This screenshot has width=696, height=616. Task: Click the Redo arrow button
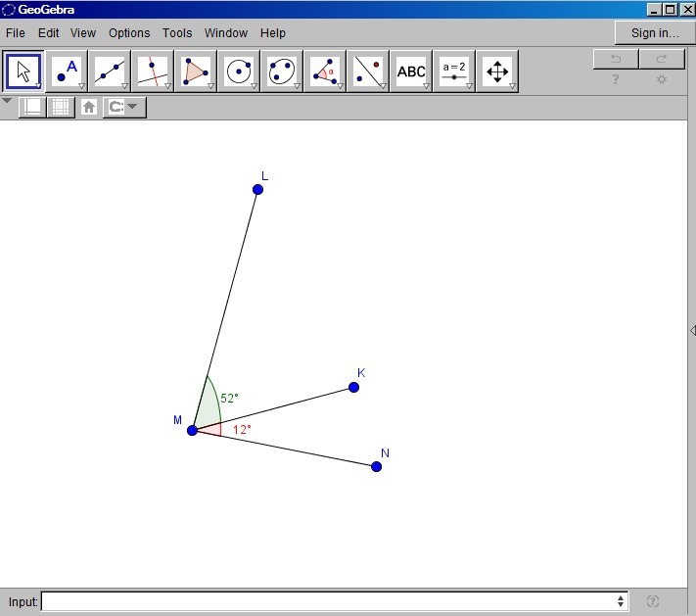click(x=662, y=59)
